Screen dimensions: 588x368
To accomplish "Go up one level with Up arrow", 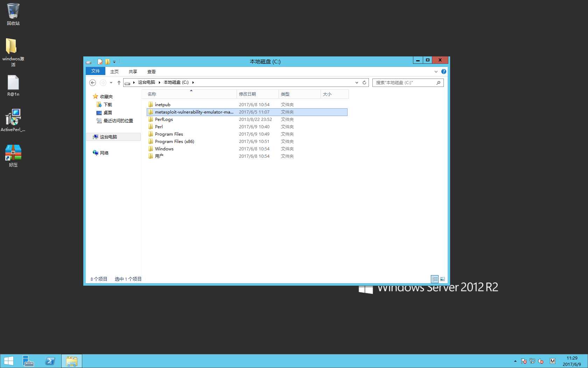I will [x=119, y=83].
